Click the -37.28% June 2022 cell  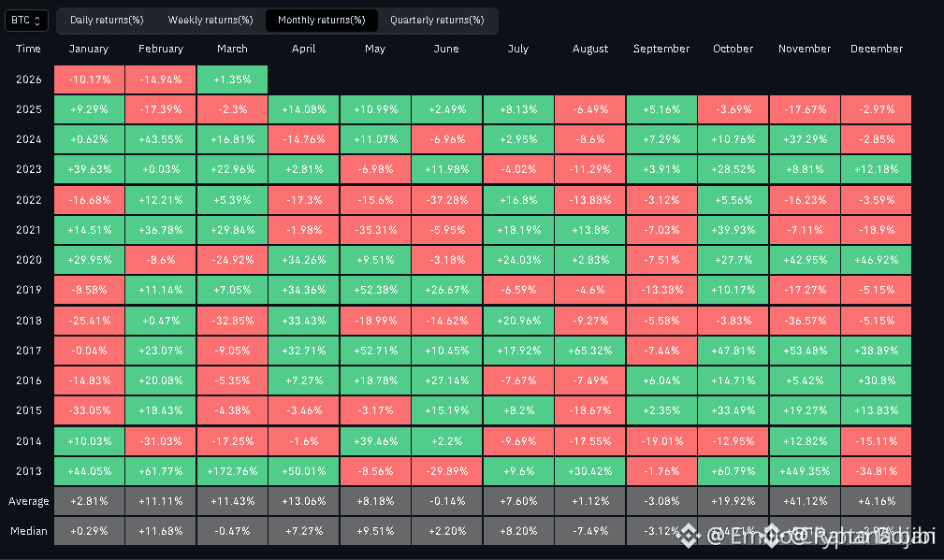[446, 200]
